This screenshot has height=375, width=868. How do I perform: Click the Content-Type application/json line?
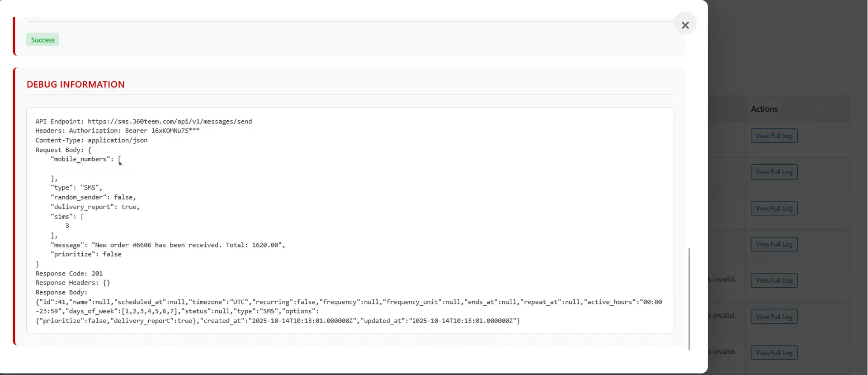91,140
